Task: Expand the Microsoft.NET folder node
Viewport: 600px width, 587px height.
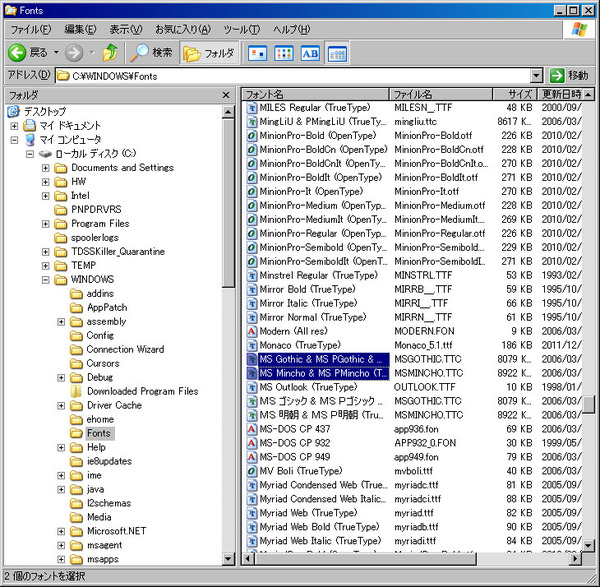Action: 61,532
